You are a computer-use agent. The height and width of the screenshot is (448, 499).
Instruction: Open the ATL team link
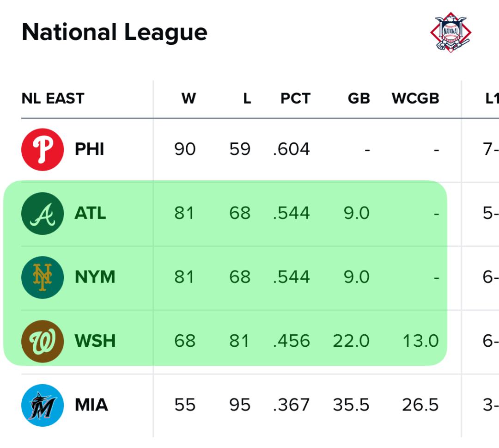pos(91,213)
